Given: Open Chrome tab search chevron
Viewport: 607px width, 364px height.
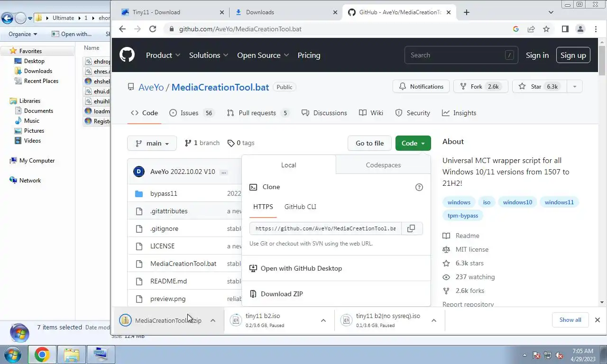Looking at the screenshot, I should [551, 12].
